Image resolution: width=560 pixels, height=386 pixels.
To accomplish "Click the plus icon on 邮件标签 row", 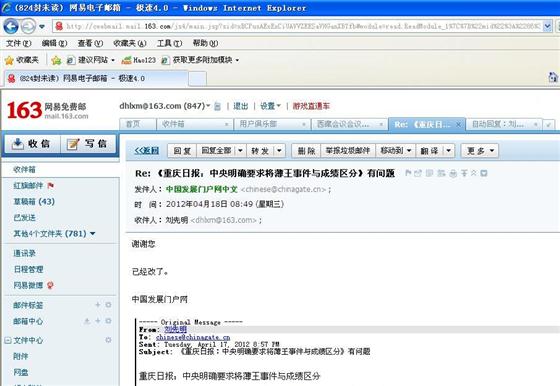I will (x=98, y=305).
